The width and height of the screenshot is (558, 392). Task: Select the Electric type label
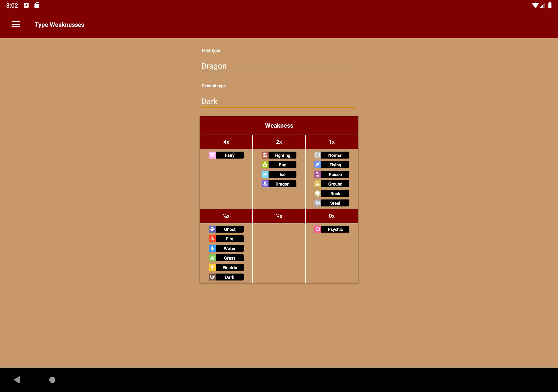click(230, 268)
